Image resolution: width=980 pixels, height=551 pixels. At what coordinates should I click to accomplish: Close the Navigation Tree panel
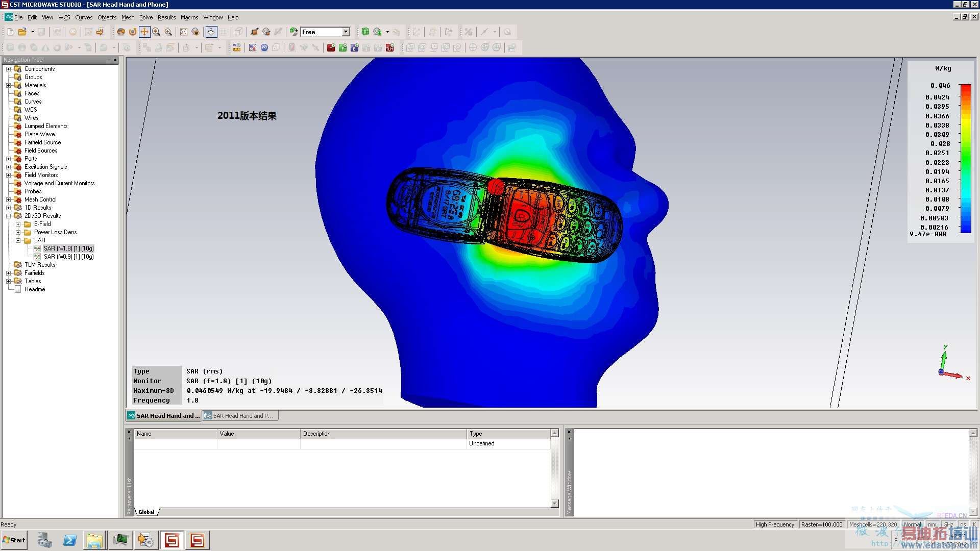click(x=115, y=60)
